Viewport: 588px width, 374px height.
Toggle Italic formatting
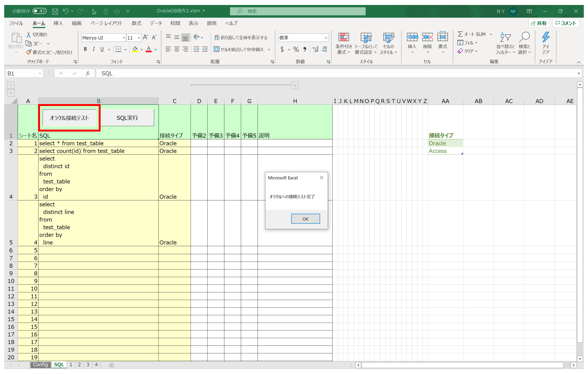[x=94, y=49]
